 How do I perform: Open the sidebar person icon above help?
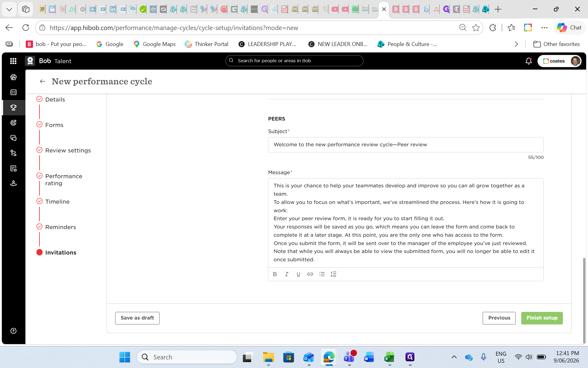[13, 183]
